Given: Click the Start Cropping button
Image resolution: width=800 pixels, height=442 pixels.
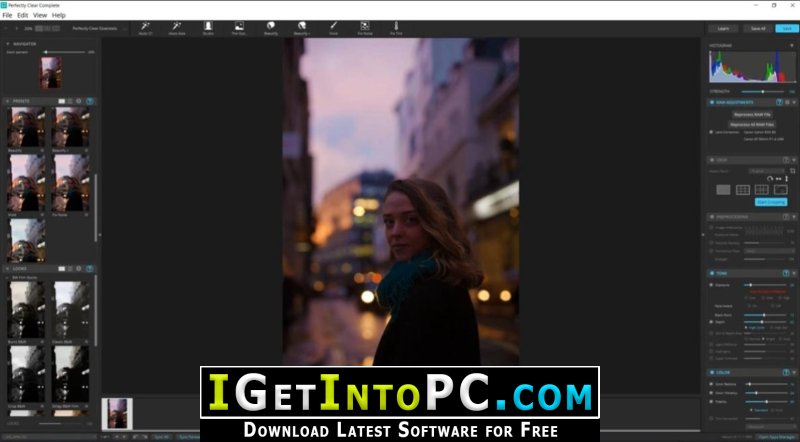Looking at the screenshot, I should tap(770, 202).
